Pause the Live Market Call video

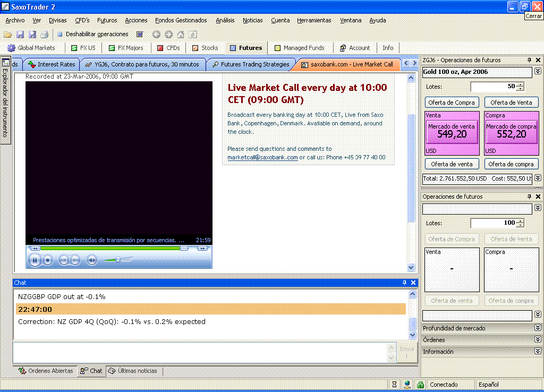click(x=35, y=260)
